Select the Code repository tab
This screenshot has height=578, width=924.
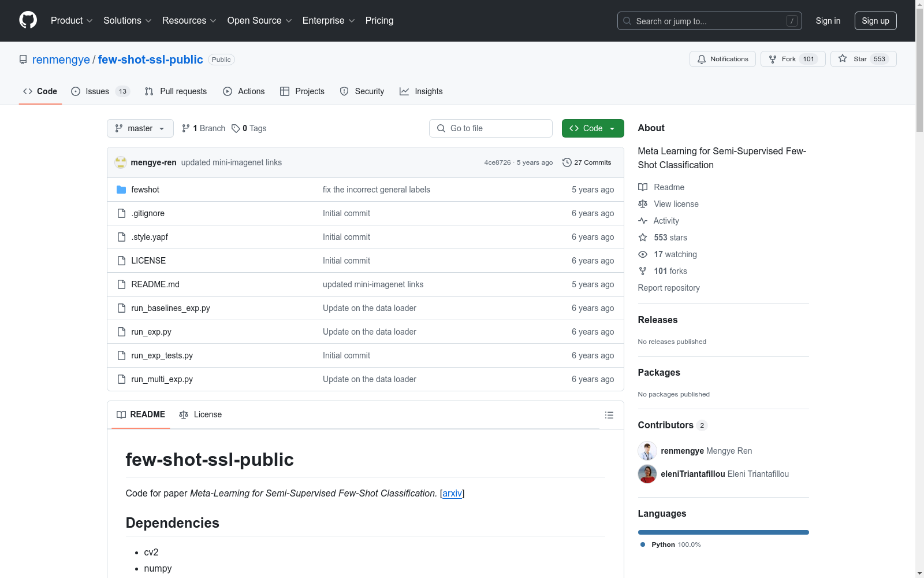[40, 91]
